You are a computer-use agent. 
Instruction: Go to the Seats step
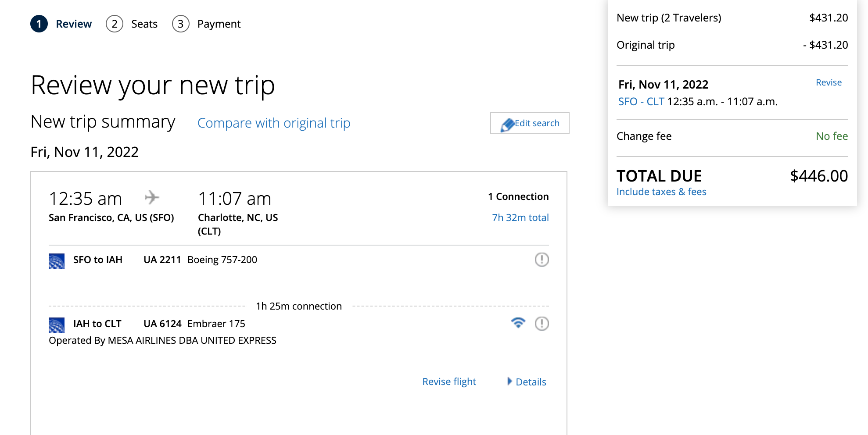click(132, 24)
